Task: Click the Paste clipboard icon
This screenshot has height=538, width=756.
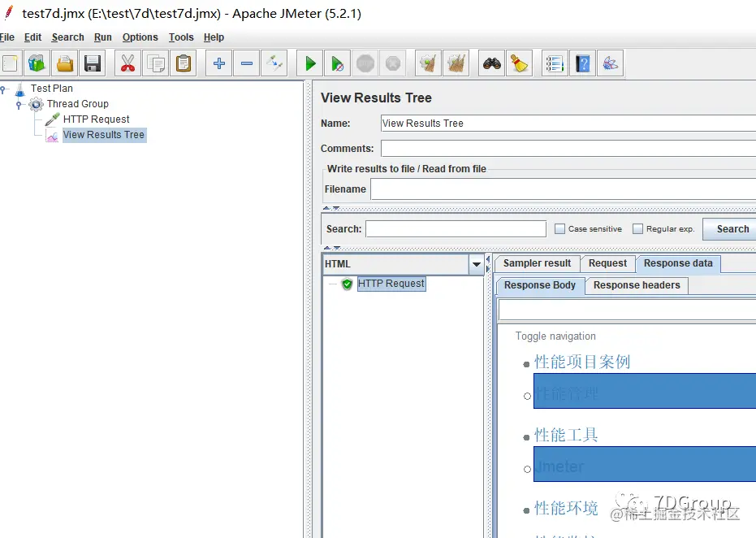Action: 184,63
